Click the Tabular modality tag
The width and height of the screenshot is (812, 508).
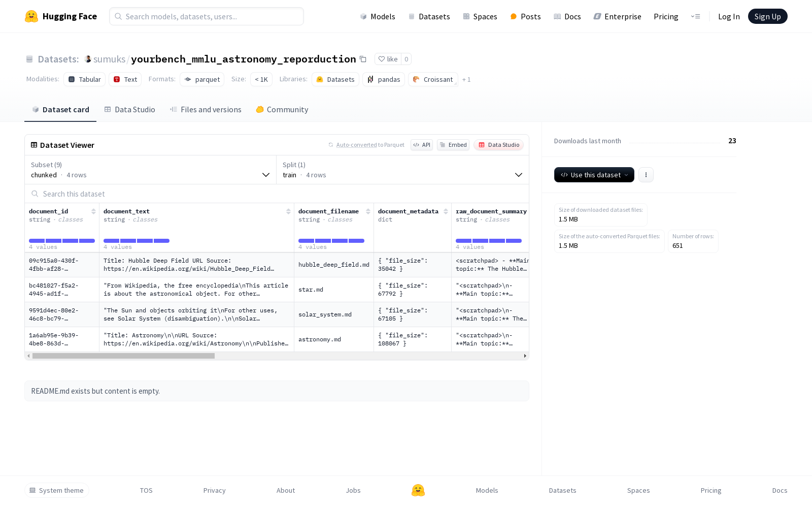(x=85, y=79)
